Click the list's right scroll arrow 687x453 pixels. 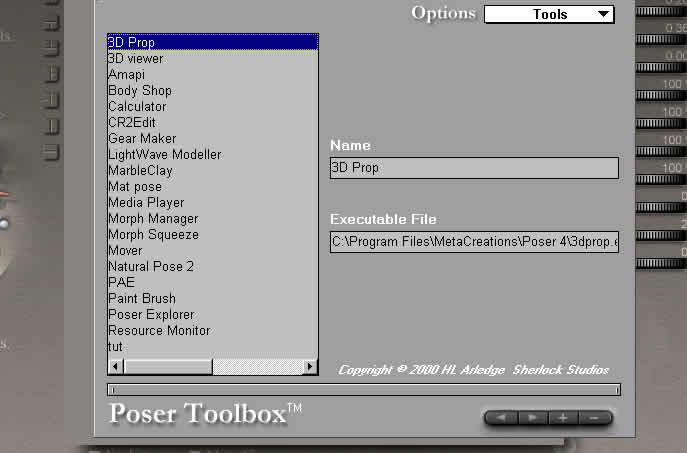tap(310, 366)
